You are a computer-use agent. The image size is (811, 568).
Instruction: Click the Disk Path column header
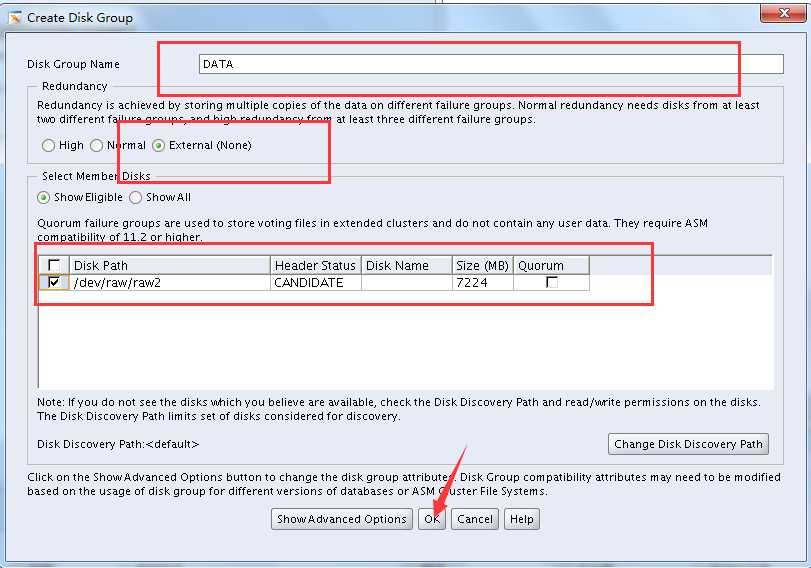click(170, 265)
